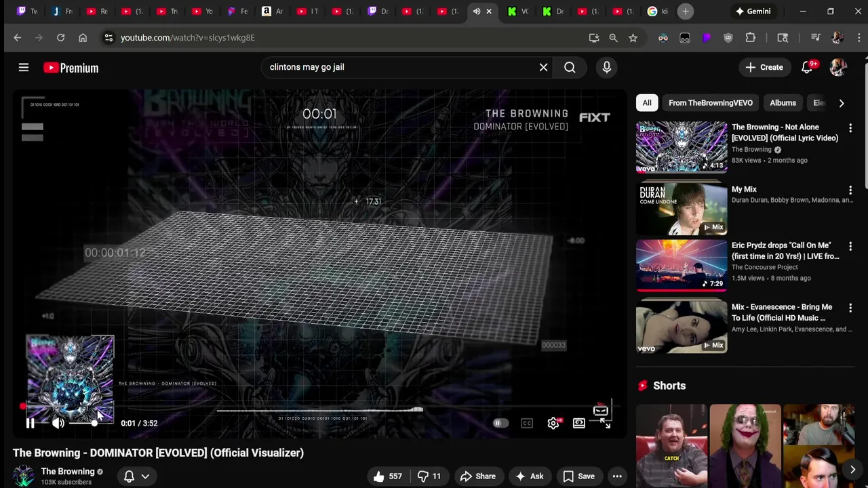This screenshot has height=488, width=868.
Task: Open options menu for Eric Prydz video
Action: pyautogui.click(x=850, y=247)
